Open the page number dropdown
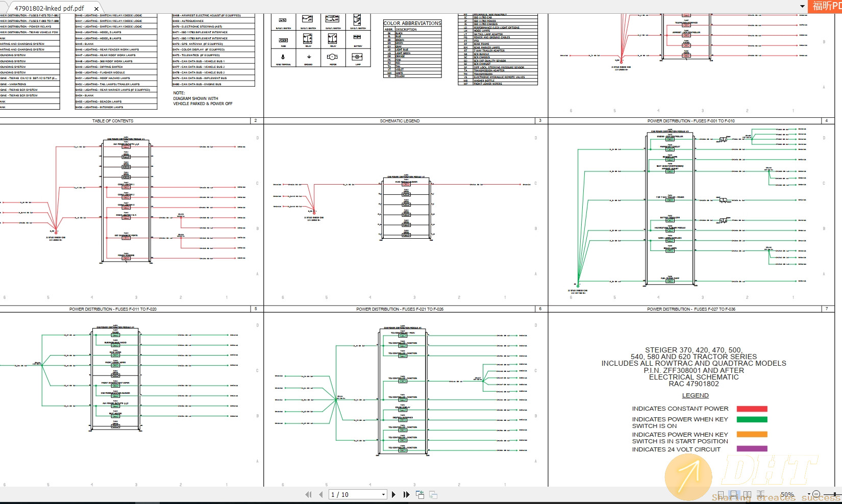The image size is (842, 504). [383, 494]
